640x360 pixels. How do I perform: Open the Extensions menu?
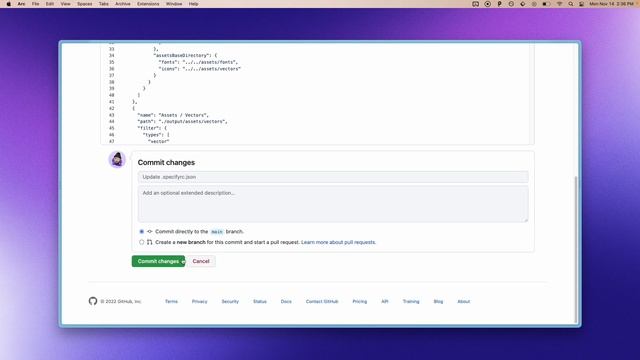coord(148,4)
